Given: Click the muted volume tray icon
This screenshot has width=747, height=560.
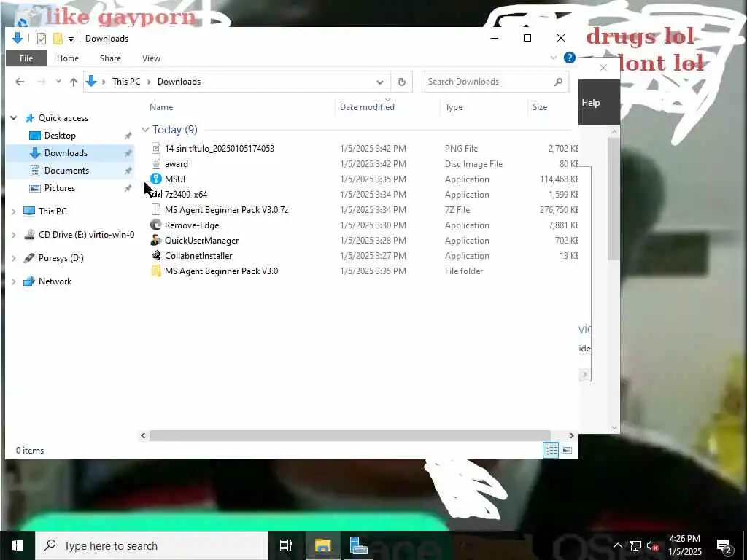Looking at the screenshot, I should click(652, 545).
